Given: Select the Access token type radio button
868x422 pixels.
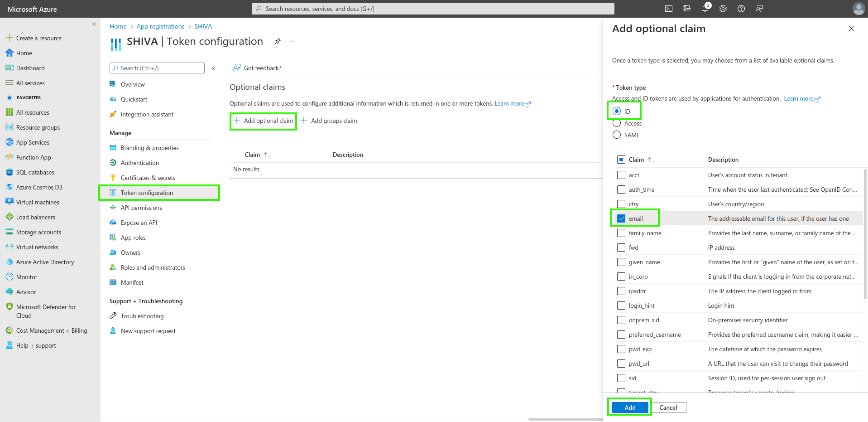Looking at the screenshot, I should point(617,123).
